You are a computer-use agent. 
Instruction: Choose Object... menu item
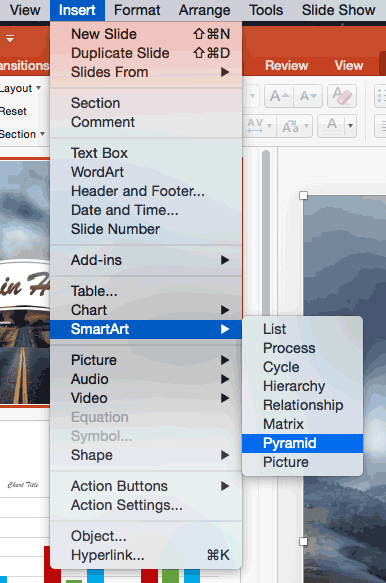point(146,536)
